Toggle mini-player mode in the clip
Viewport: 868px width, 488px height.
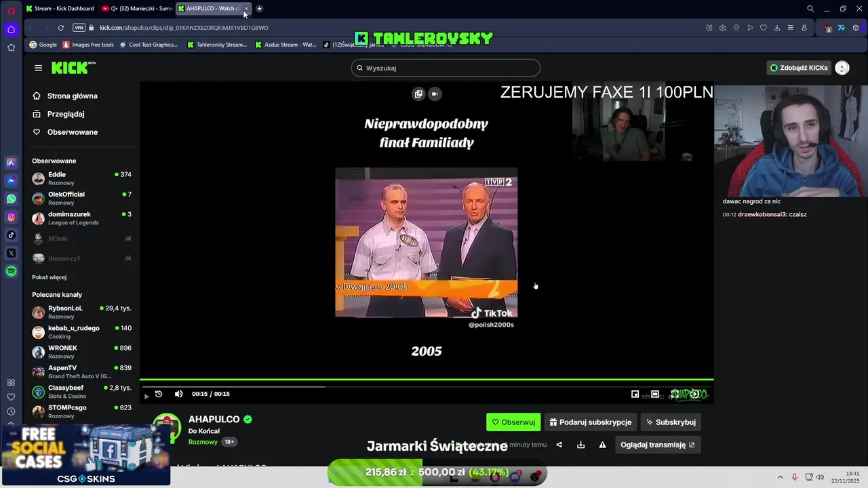click(x=635, y=394)
